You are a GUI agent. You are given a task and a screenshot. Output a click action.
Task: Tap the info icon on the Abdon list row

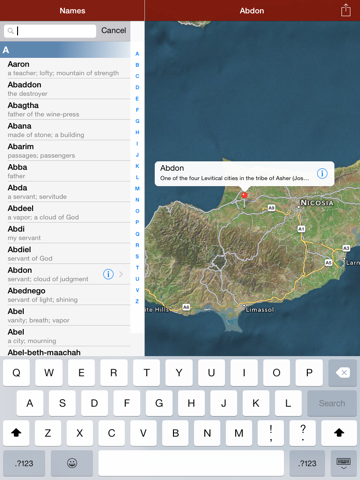(108, 274)
